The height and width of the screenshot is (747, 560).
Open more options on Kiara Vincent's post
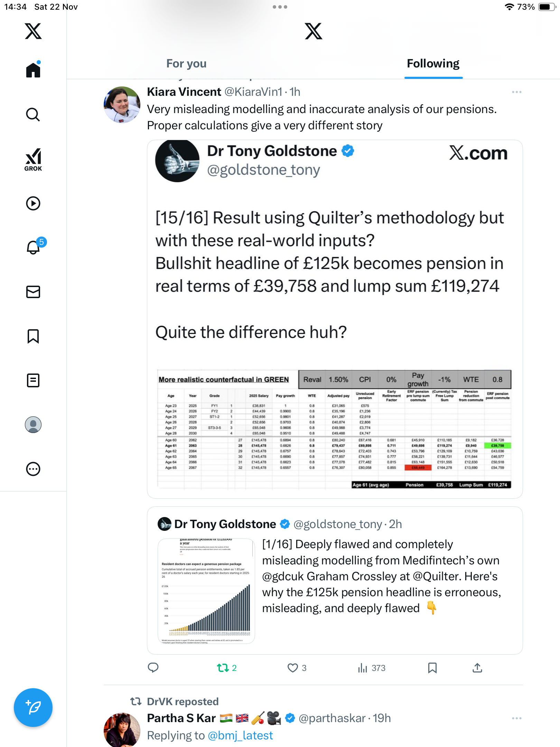(x=516, y=92)
